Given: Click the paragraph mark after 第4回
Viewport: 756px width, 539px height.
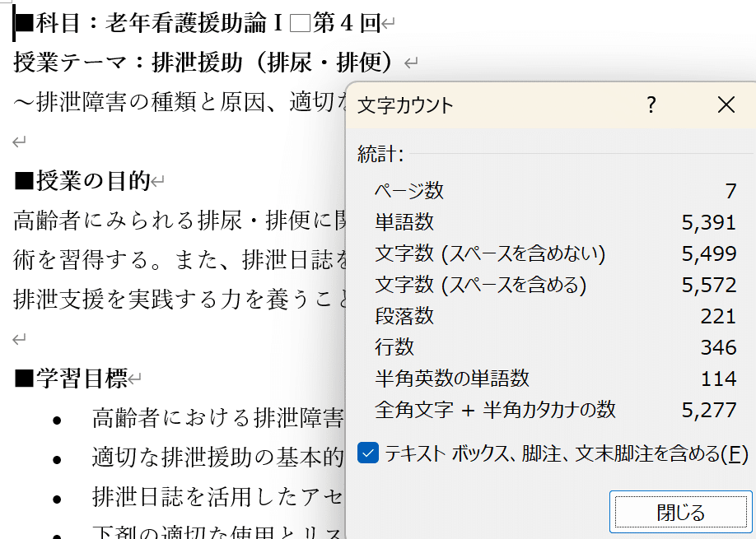Looking at the screenshot, I should 387,24.
